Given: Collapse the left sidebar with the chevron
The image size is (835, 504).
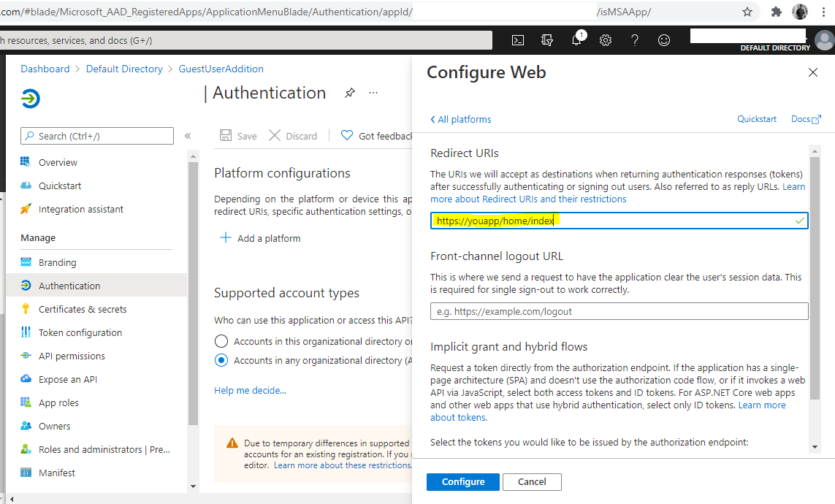Looking at the screenshot, I should (x=187, y=135).
